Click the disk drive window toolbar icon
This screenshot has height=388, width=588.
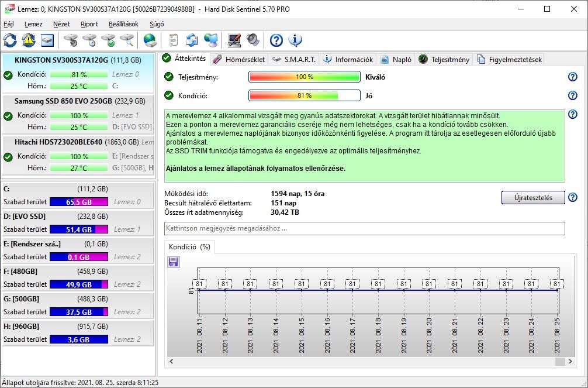coord(47,40)
